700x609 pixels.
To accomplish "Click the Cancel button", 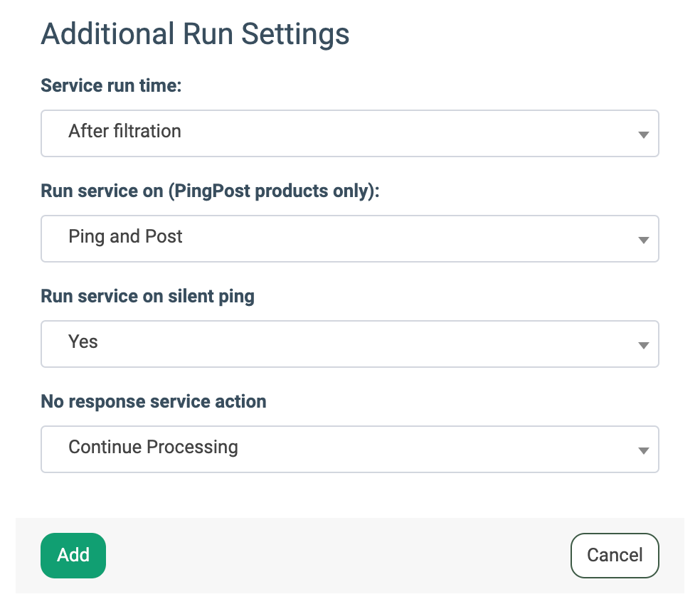I will point(615,556).
